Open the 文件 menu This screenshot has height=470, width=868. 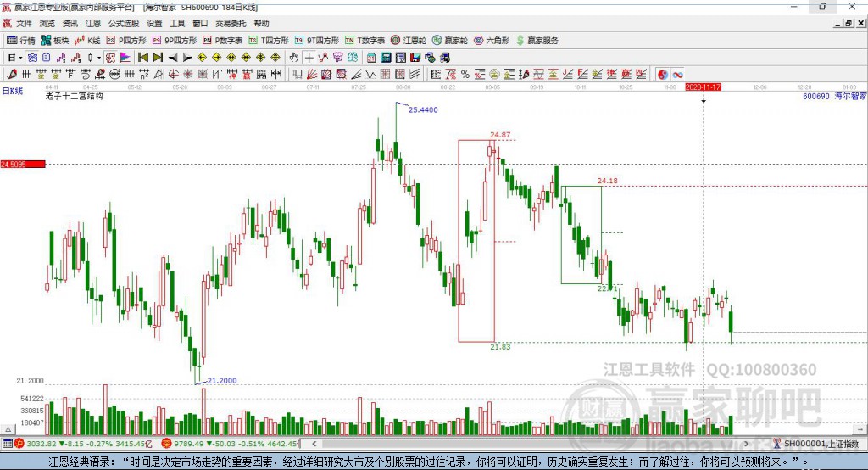(x=24, y=23)
